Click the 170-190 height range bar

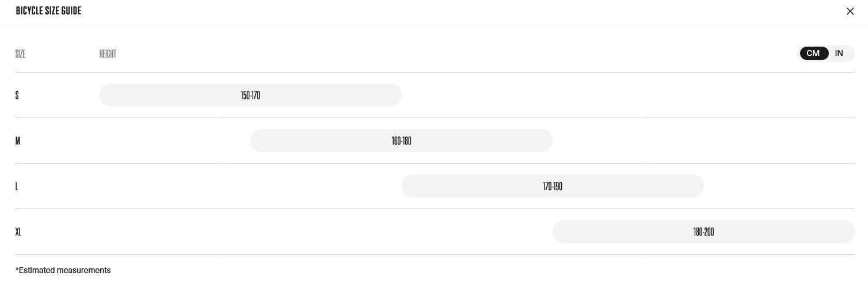[x=553, y=186]
